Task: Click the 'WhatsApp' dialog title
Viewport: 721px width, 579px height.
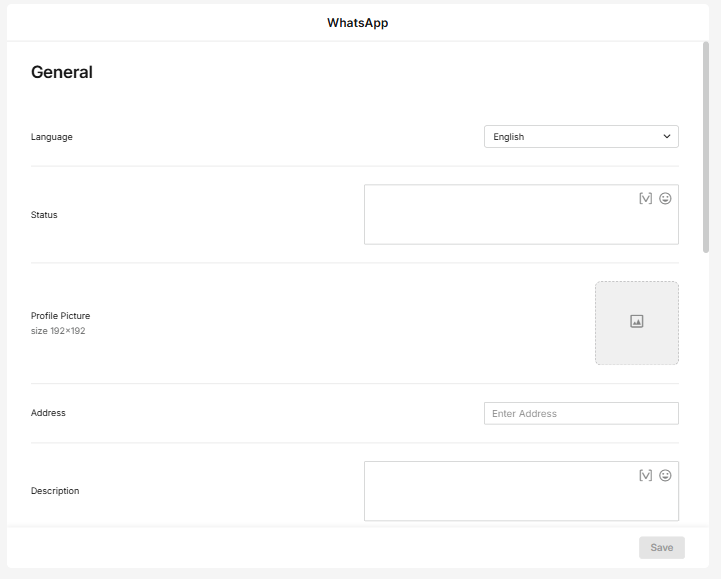Action: pos(358,23)
